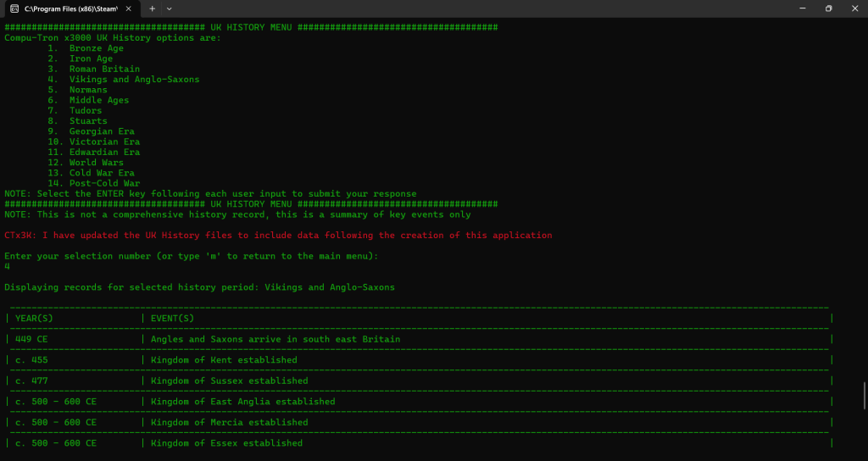Expand the new tab profile dropdown

tap(170, 8)
